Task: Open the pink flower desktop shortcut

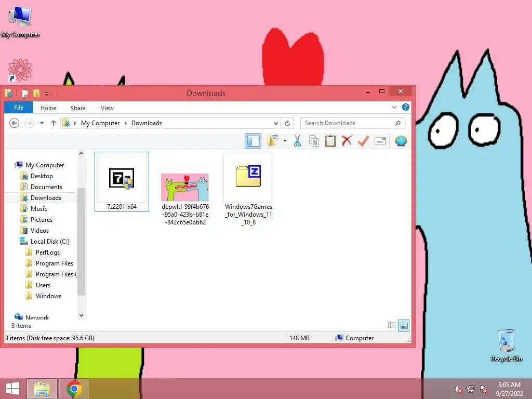Action: (20, 70)
